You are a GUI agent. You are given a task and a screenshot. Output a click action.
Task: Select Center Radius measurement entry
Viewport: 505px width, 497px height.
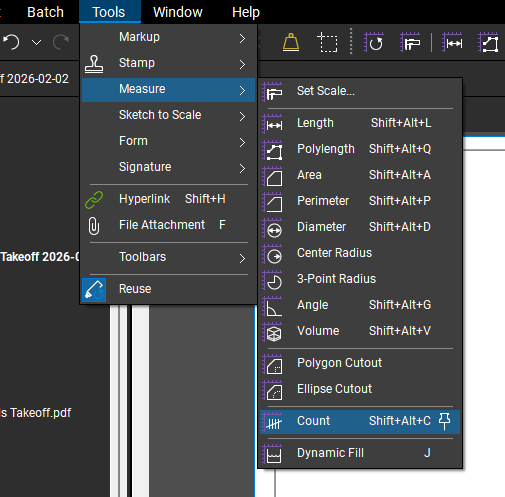360,253
